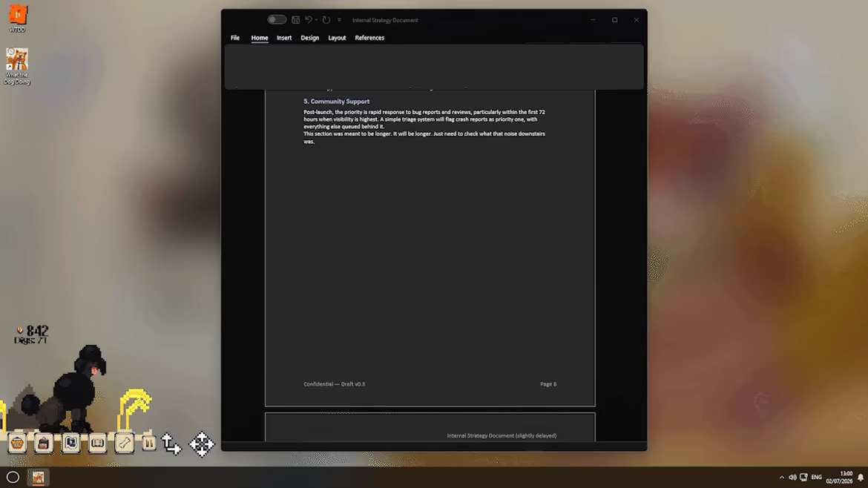The height and width of the screenshot is (488, 868).
Task: Click the "Post-launch, the priority" paragraph line
Action: click(x=424, y=112)
